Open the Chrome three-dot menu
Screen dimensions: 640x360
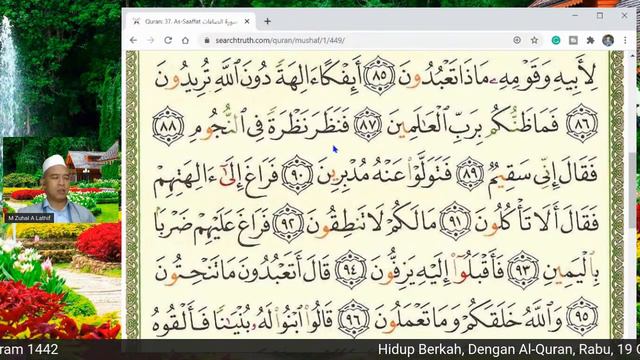(x=625, y=40)
